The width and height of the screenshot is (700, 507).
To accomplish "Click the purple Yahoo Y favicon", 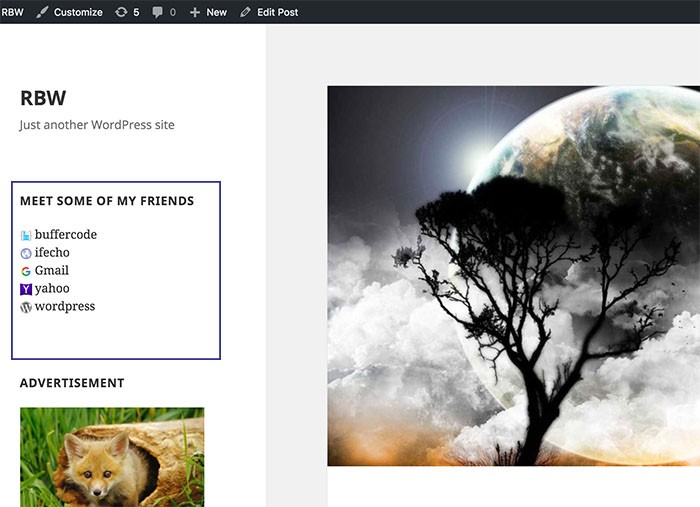I will (26, 289).
